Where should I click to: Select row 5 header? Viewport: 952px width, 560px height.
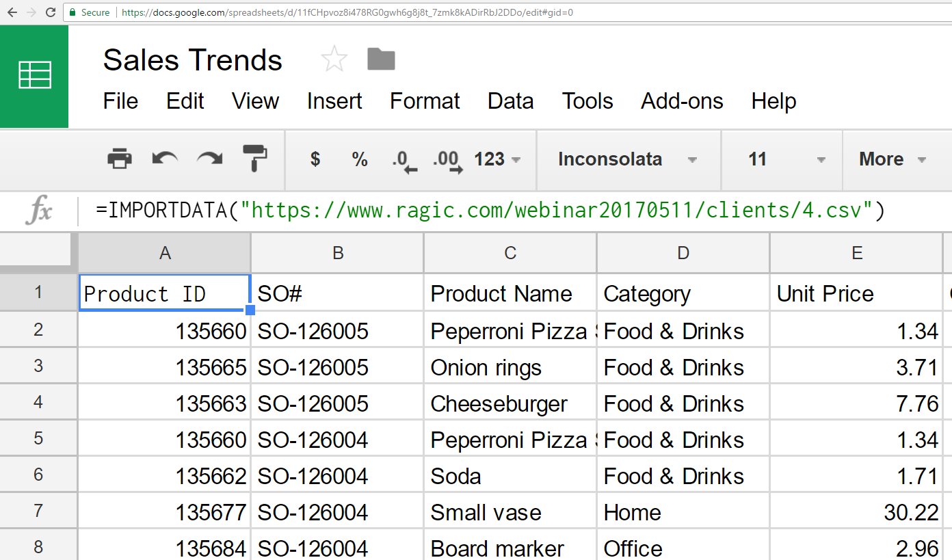click(x=38, y=438)
